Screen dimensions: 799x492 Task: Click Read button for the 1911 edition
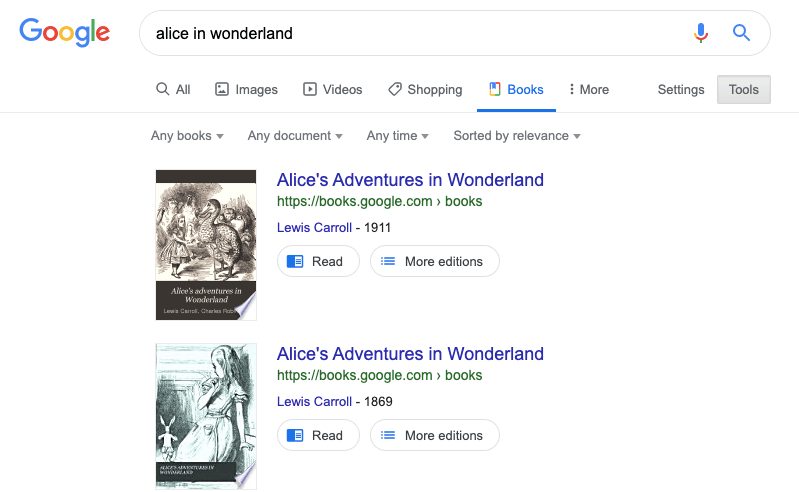click(318, 261)
